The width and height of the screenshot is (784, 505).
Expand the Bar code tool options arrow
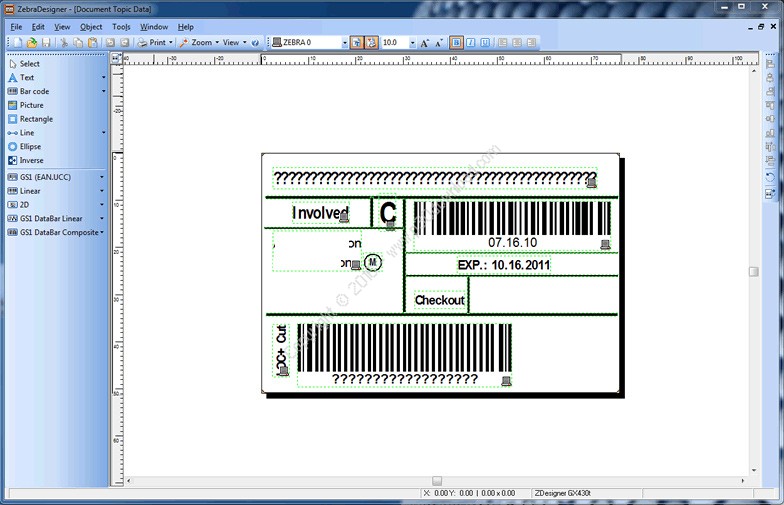tap(104, 91)
